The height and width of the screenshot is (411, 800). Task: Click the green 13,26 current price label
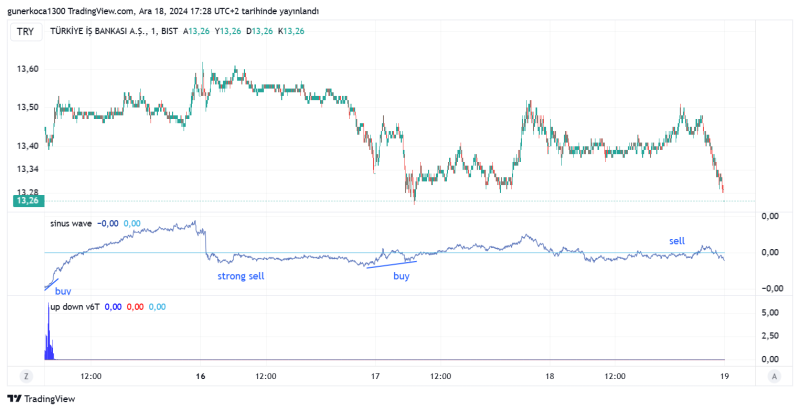pyautogui.click(x=26, y=201)
